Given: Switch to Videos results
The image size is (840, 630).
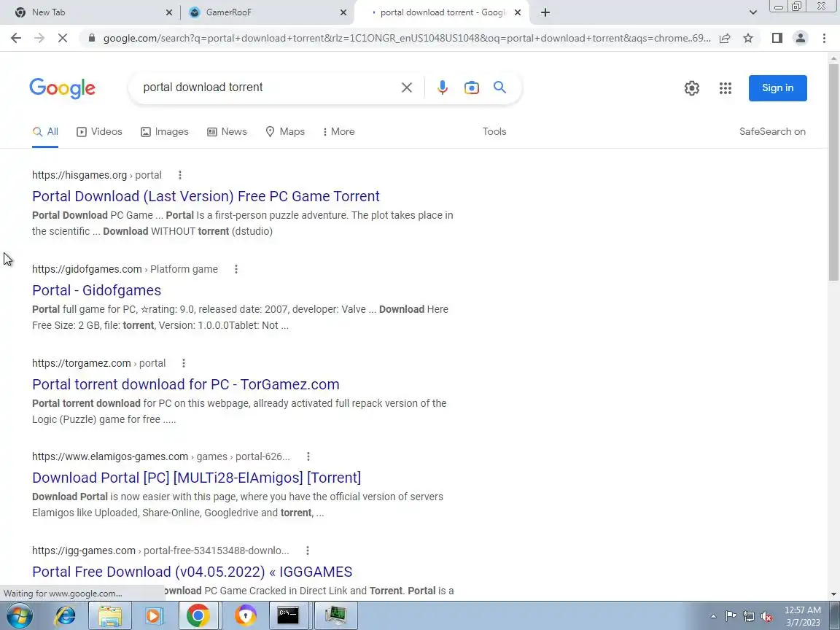Looking at the screenshot, I should [x=100, y=132].
